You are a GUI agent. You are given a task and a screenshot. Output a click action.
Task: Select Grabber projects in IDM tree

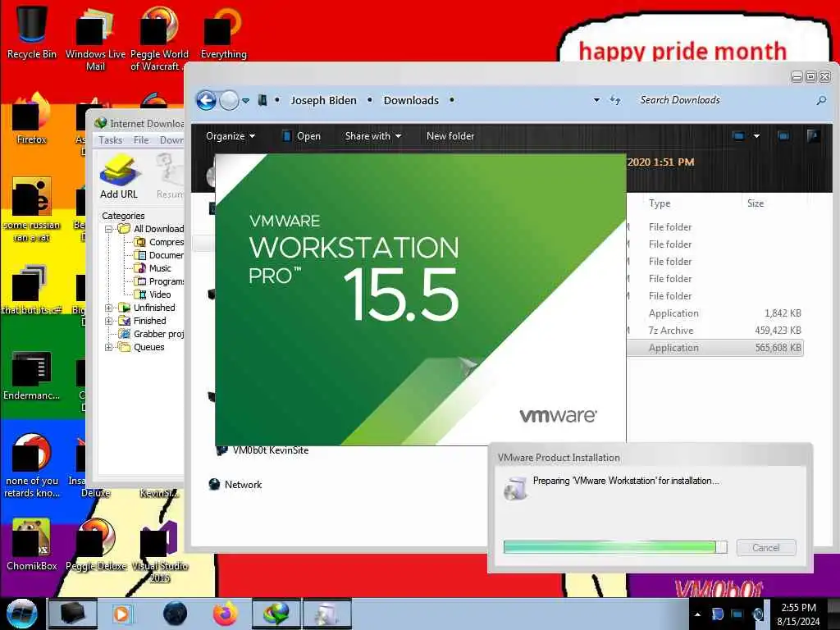coord(152,334)
